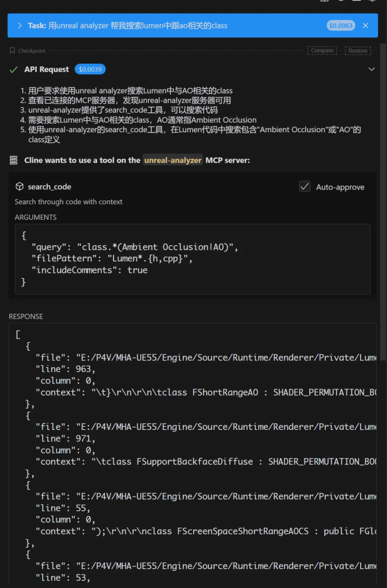The width and height of the screenshot is (387, 588).
Task: Select the search_code tool name
Action: pos(49,187)
